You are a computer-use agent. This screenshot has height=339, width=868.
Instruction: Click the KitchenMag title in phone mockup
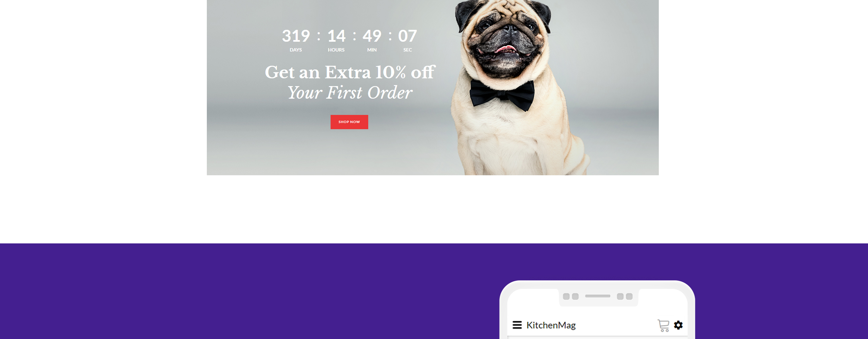(551, 325)
